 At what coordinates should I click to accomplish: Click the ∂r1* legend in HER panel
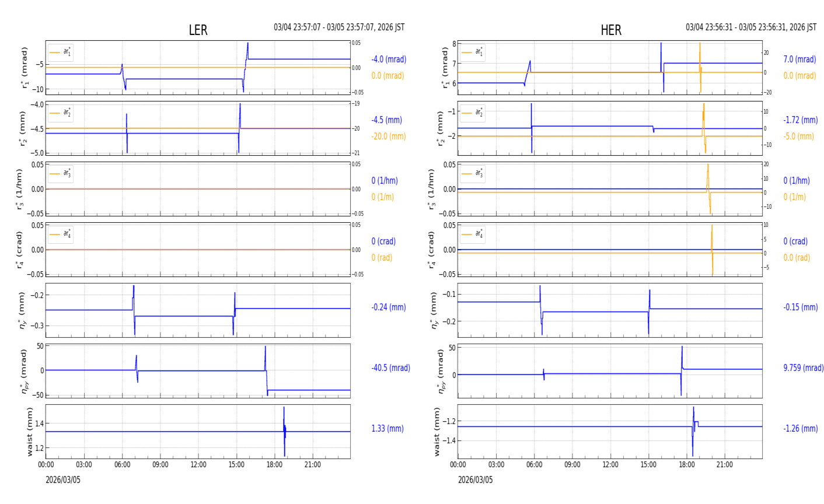[x=473, y=52]
